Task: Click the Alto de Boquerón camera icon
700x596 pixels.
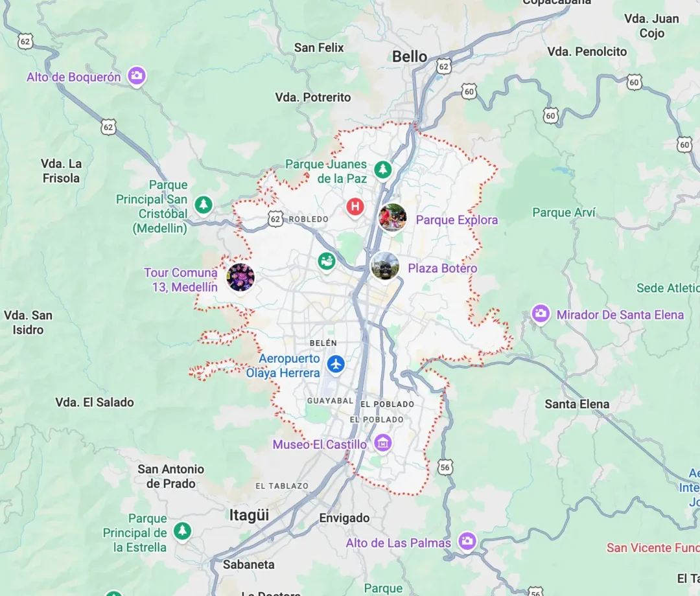Action: [137, 76]
